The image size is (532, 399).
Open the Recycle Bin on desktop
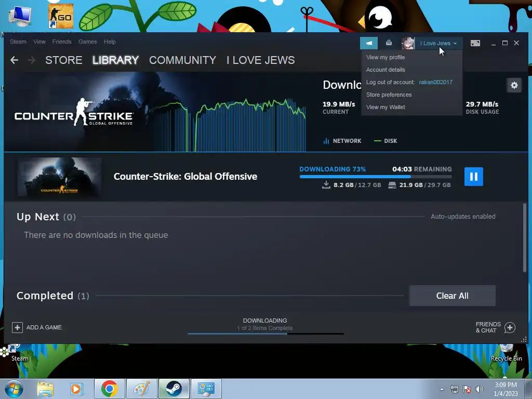pos(506,353)
